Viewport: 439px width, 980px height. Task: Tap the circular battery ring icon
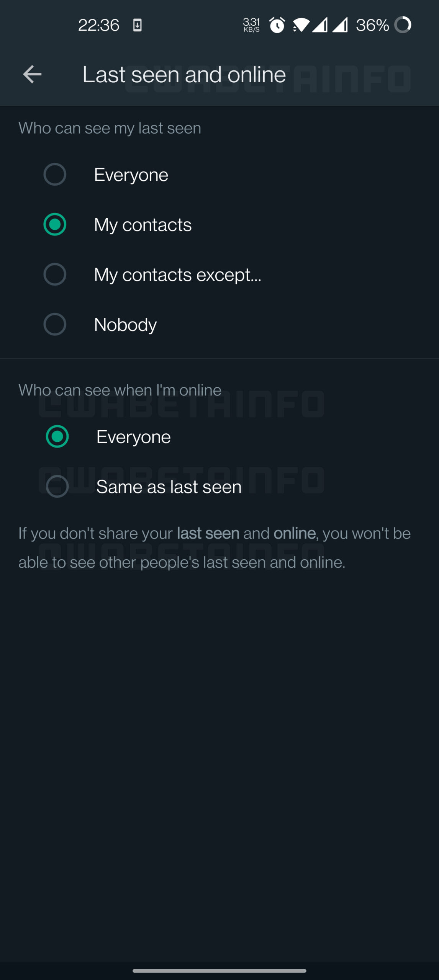[403, 25]
